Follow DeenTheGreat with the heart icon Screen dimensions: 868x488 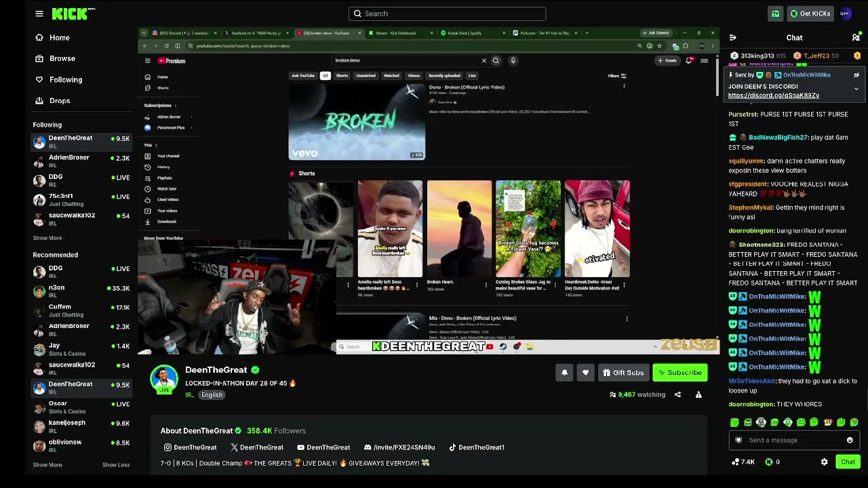586,373
